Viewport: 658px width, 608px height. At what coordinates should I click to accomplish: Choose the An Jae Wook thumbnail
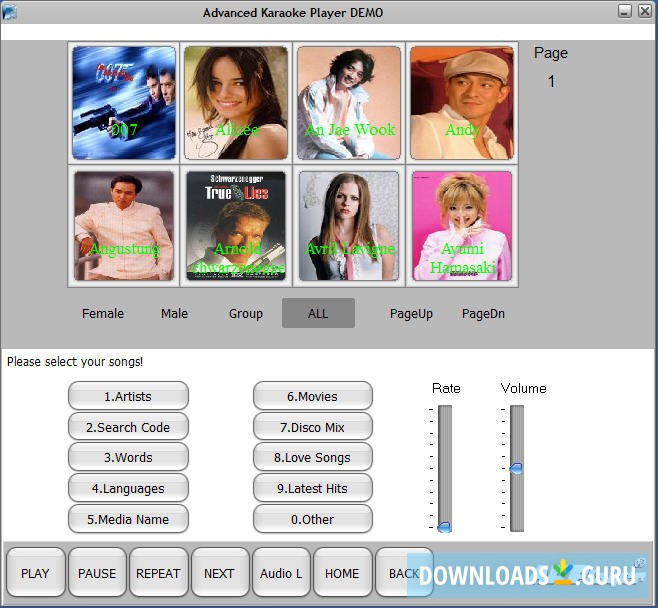[x=349, y=103]
